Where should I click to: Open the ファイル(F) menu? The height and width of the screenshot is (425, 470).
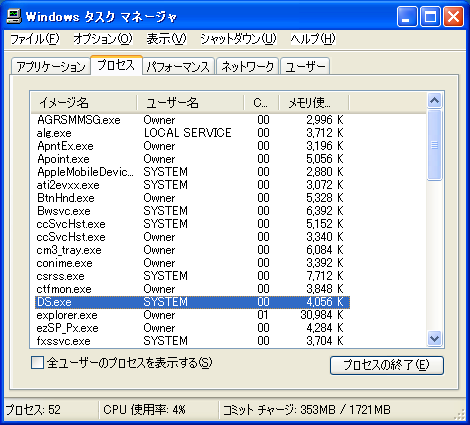tap(35, 39)
